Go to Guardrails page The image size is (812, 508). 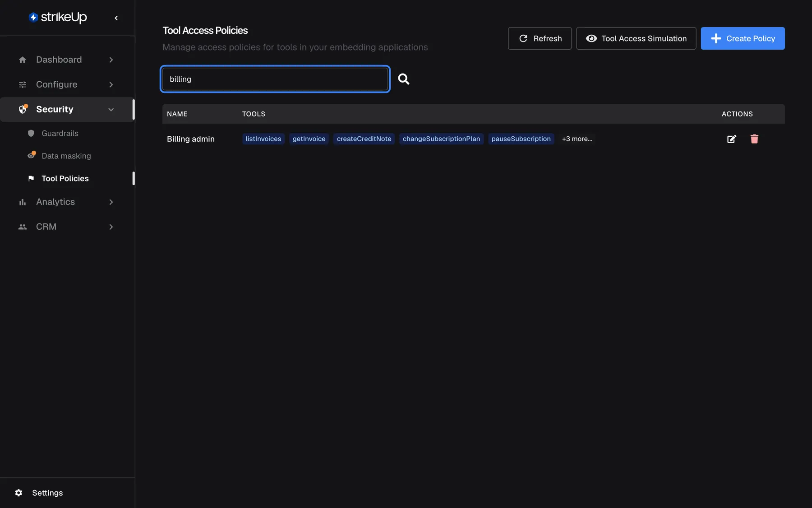tap(60, 133)
